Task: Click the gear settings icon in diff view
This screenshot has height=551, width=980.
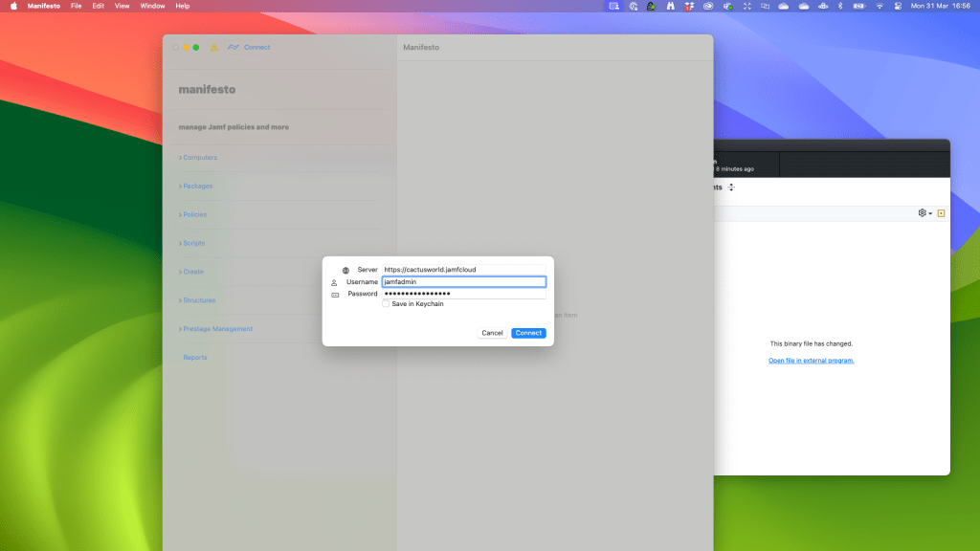Action: point(923,213)
